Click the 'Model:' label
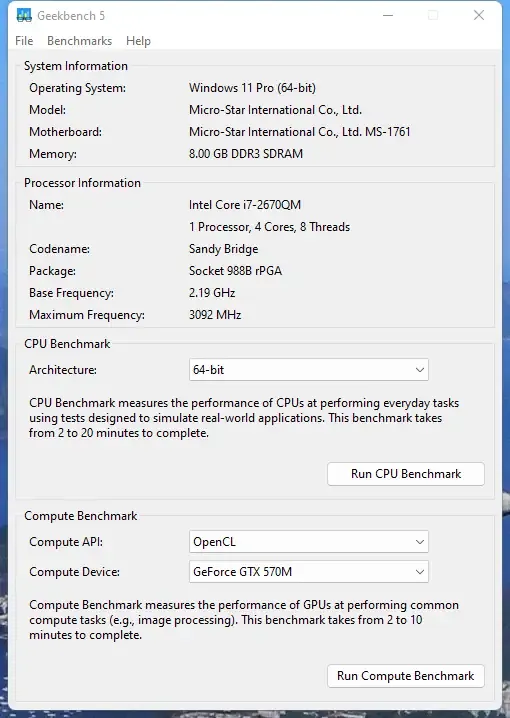510x718 pixels. pyautogui.click(x=48, y=110)
